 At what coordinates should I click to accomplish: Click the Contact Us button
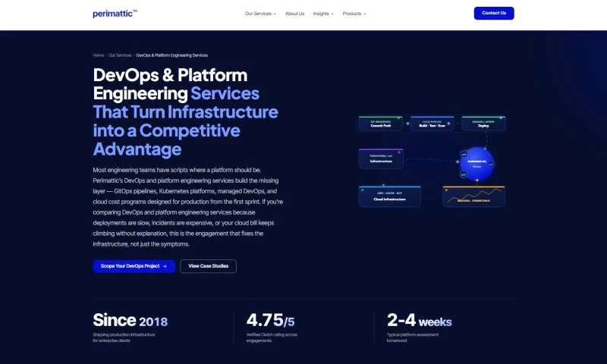coord(494,13)
